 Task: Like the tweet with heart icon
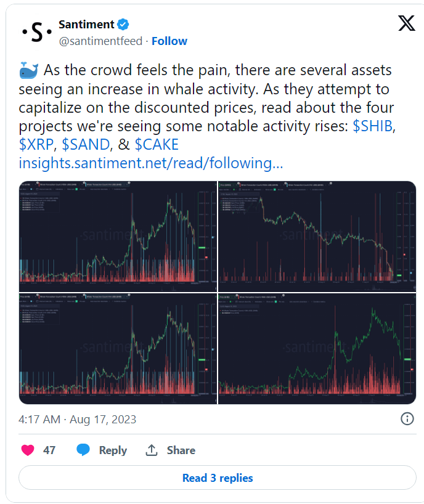click(x=28, y=450)
